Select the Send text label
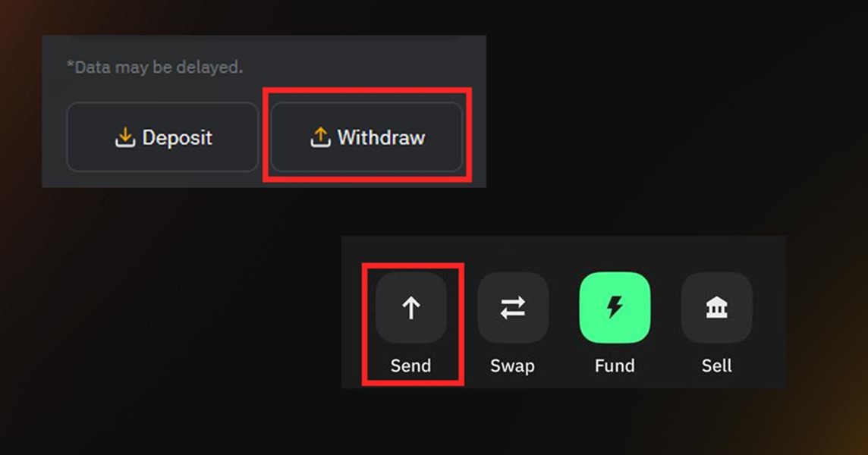The height and width of the screenshot is (455, 868). tap(410, 366)
